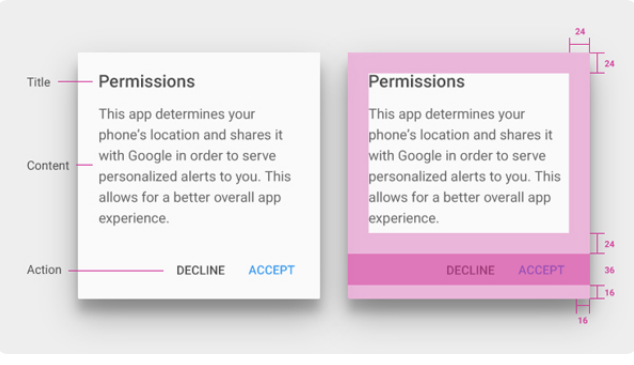
Task: Click the 24 label above the pink dialog
Action: tap(580, 32)
